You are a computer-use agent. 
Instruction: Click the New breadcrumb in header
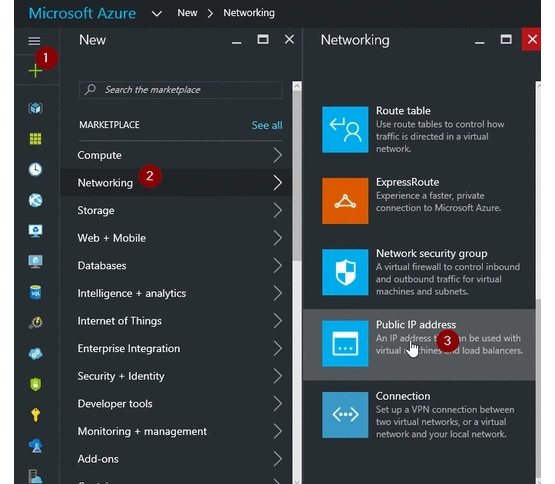coord(187,13)
